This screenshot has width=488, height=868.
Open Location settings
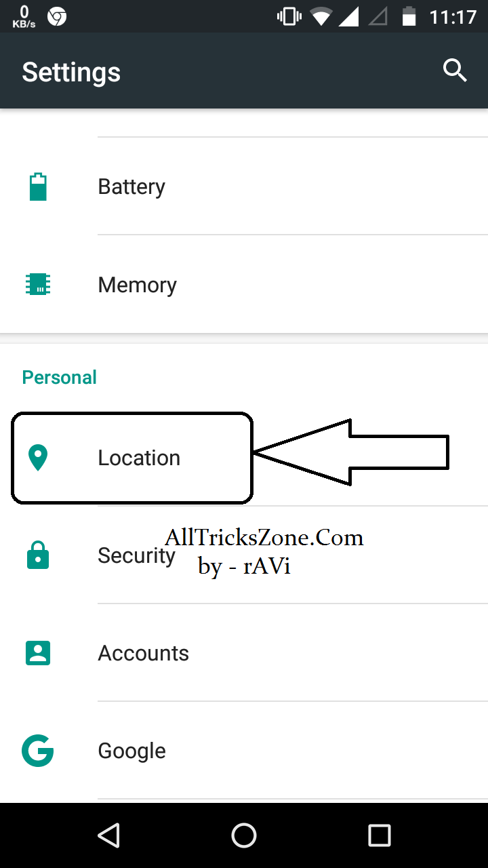coord(244,458)
